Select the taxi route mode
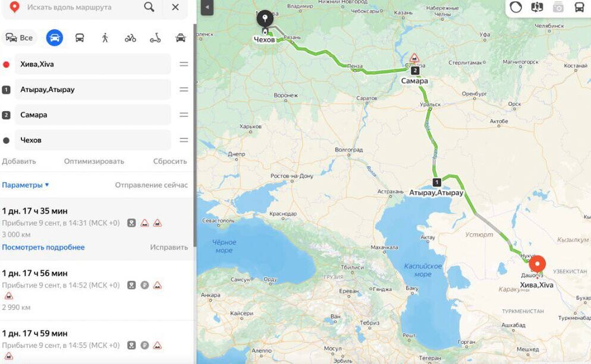591x364 pixels. [181, 37]
